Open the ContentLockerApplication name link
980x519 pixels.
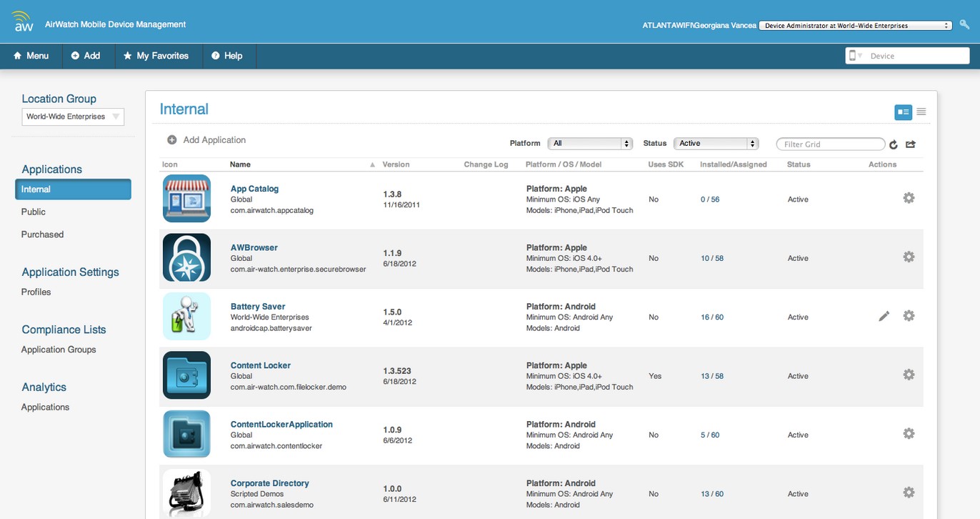[x=281, y=424]
